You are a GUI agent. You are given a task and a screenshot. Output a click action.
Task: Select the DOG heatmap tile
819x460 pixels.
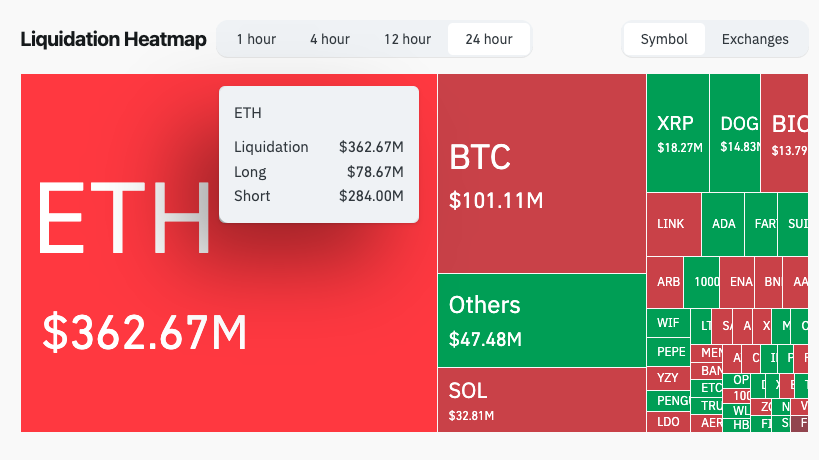pos(734,133)
